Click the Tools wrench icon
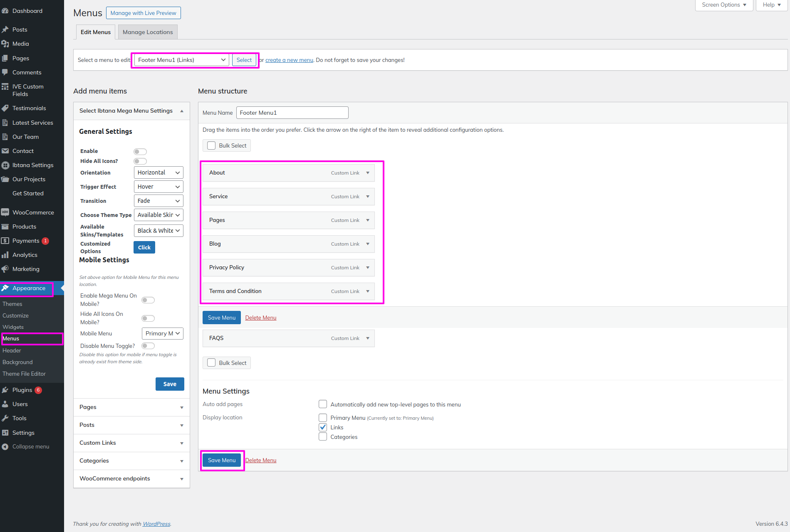The width and height of the screenshot is (790, 532). click(x=5, y=419)
